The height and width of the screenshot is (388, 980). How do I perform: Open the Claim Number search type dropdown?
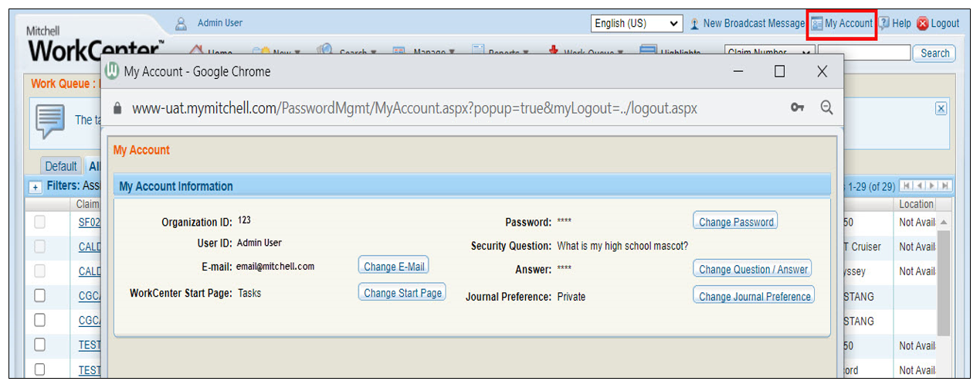[770, 51]
